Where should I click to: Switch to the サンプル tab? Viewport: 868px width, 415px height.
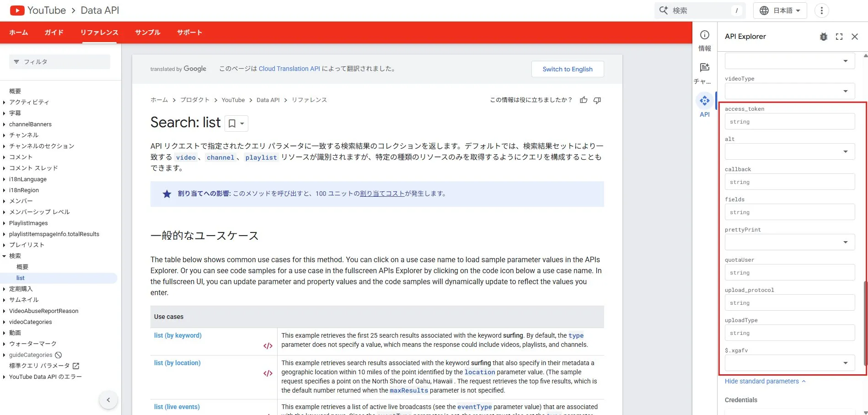(x=148, y=32)
